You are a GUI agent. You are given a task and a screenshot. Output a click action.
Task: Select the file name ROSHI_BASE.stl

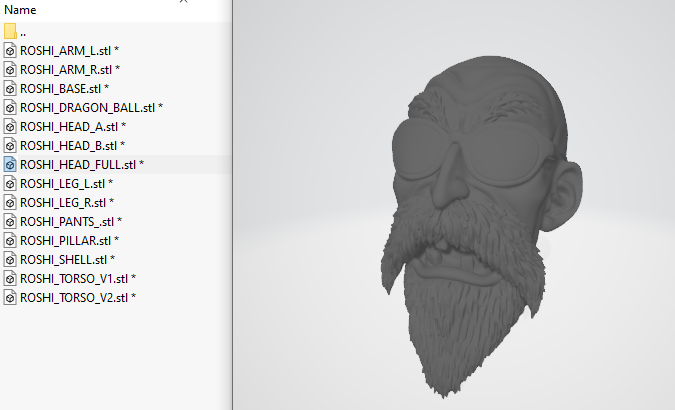pos(65,88)
